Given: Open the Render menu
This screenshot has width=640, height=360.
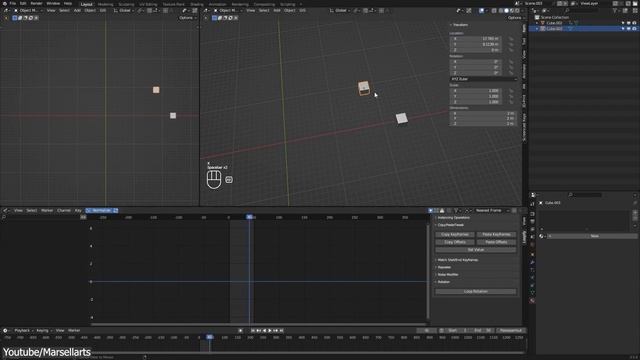Looking at the screenshot, I should [x=36, y=3].
